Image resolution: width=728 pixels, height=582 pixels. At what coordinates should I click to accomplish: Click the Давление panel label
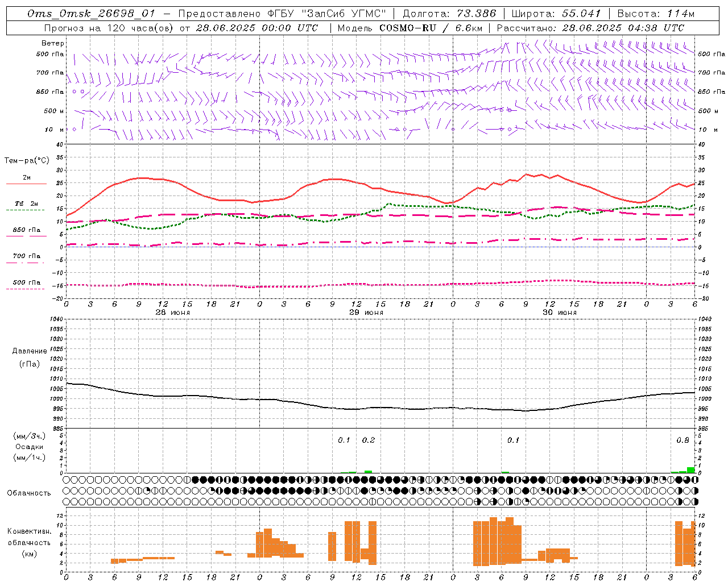(30, 351)
